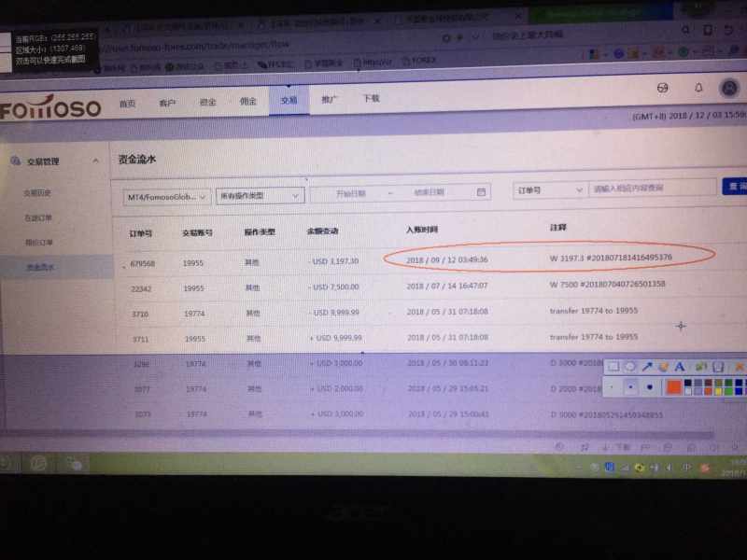The image size is (747, 560).
Task: Open the 客户 top menu item
Action: point(167,103)
